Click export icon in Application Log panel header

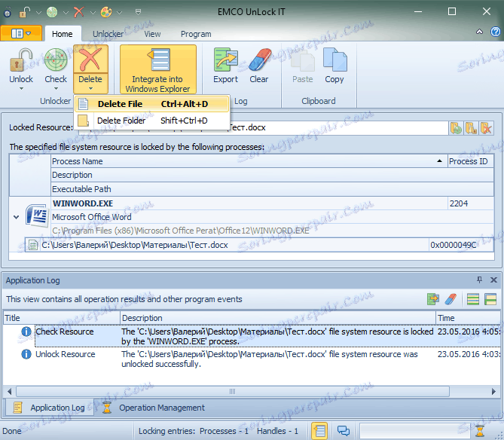click(433, 300)
